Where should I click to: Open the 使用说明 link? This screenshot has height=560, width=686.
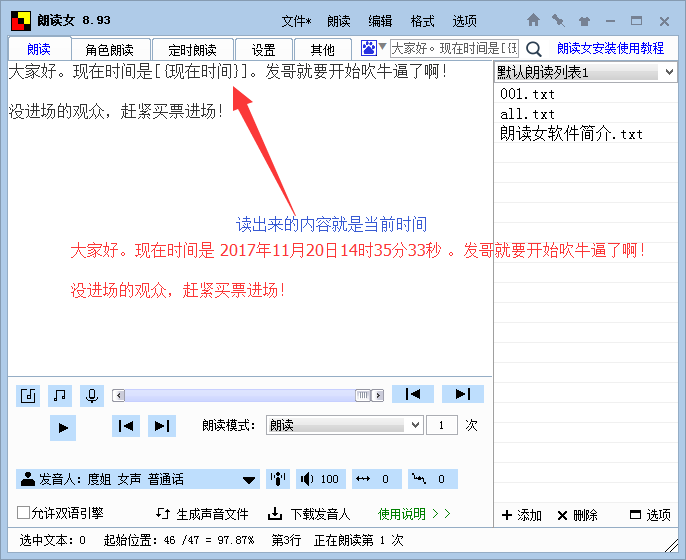click(414, 514)
